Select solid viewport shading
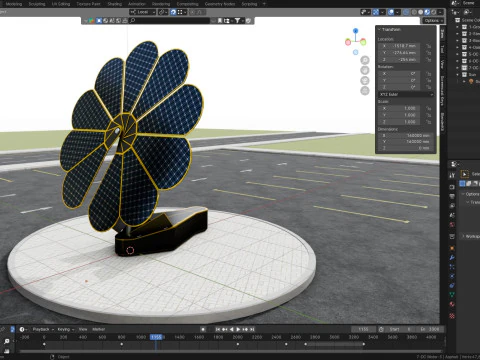The image size is (480, 360). tap(421, 12)
